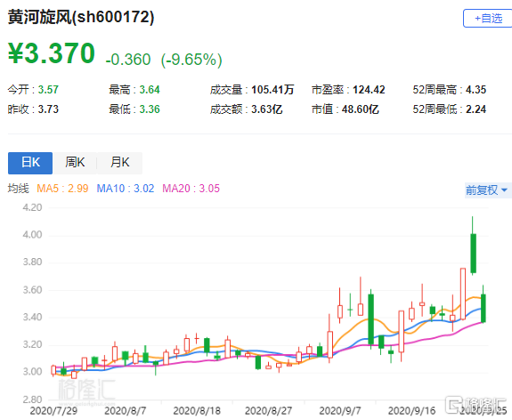Click the 3.80 price axis label
Image resolution: width=512 pixels, height=420 pixels.
[x=32, y=262]
